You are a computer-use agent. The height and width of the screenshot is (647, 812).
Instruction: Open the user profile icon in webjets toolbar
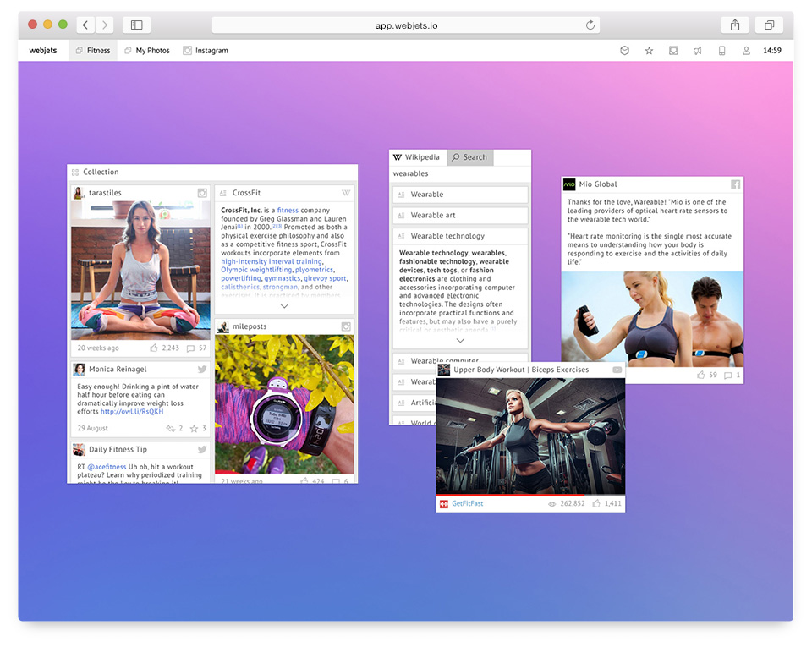(x=746, y=50)
